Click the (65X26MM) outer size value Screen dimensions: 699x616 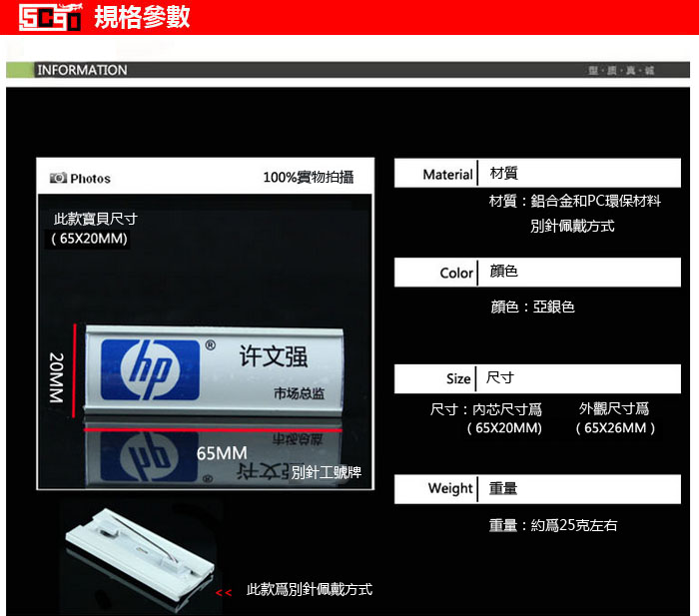pos(615,428)
